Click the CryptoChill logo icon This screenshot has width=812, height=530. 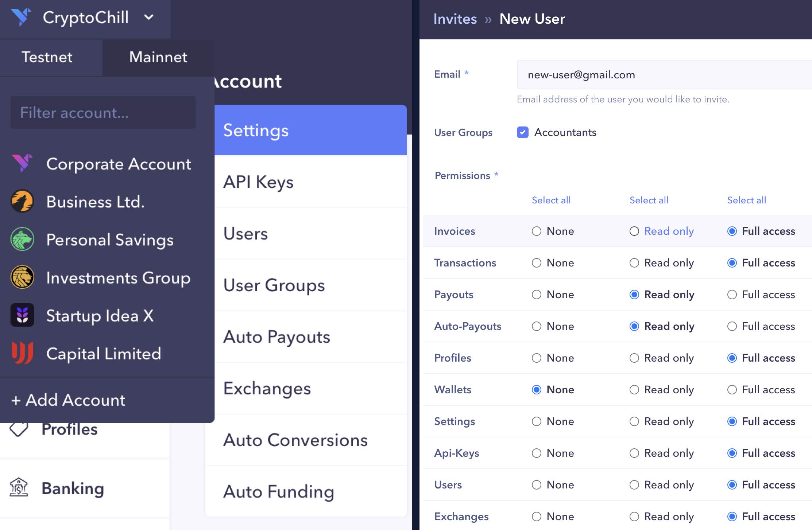(21, 17)
